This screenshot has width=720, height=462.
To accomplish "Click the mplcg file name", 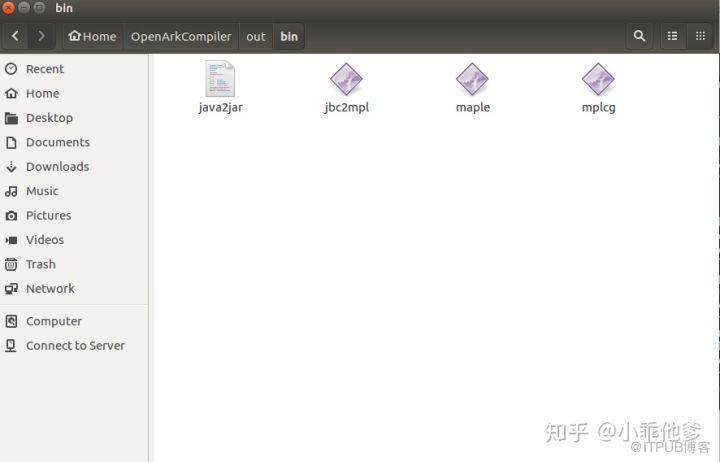I will [x=598, y=107].
